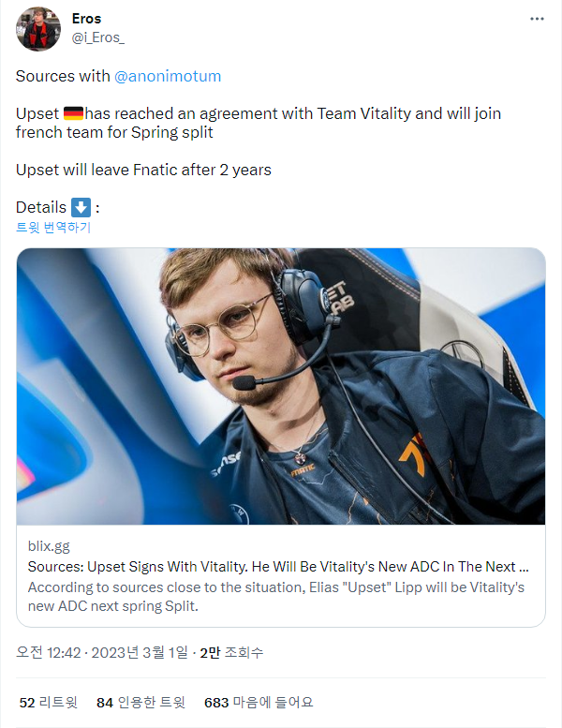
Task: Translate the tweet via 트윗 번역하기
Action: pos(52,227)
